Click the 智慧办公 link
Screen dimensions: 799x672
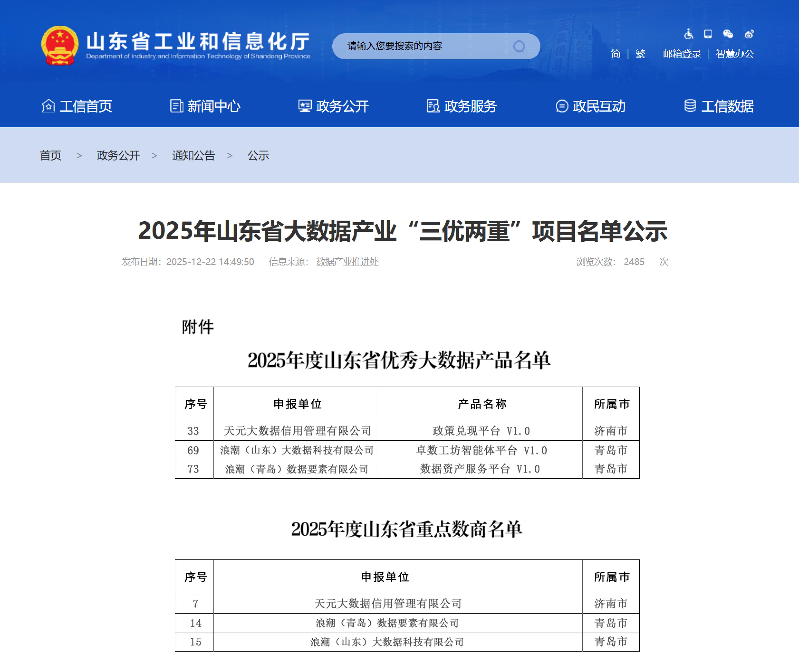735,54
